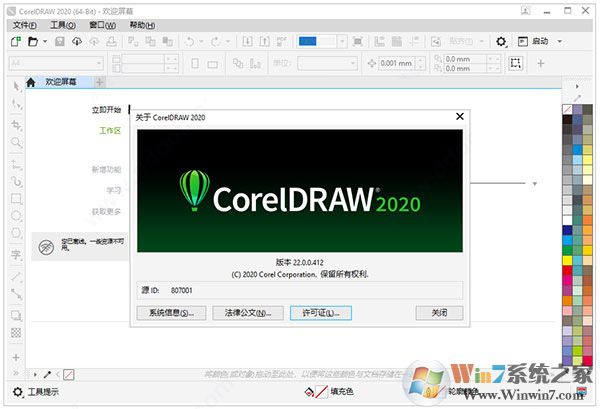
Task: Expand the Redo history dropdown arrow
Action: click(x=228, y=41)
